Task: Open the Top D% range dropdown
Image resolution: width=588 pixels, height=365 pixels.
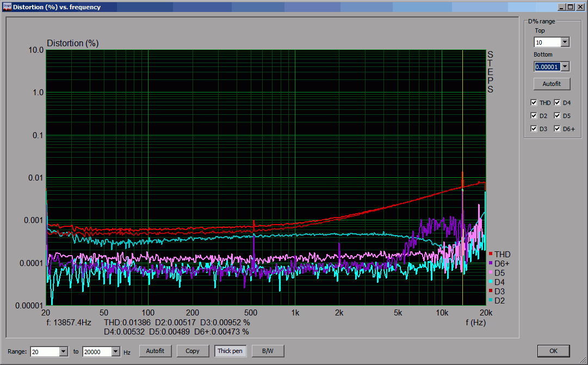Action: [x=565, y=42]
